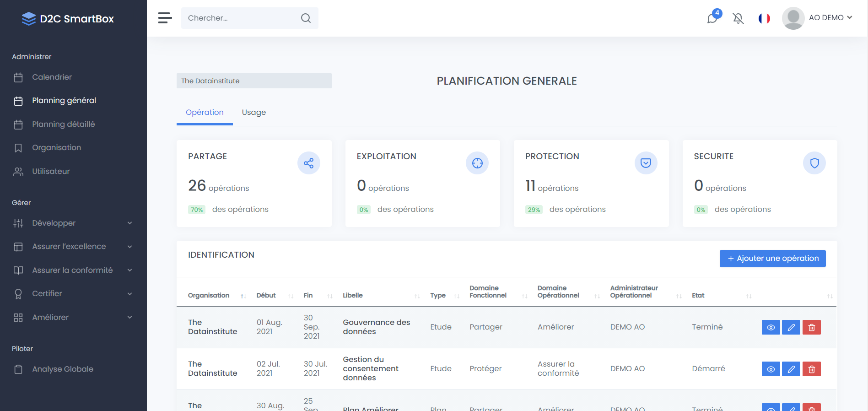The image size is (868, 411).
Task: Open Analyse Globale from sidebar
Action: pyautogui.click(x=63, y=369)
